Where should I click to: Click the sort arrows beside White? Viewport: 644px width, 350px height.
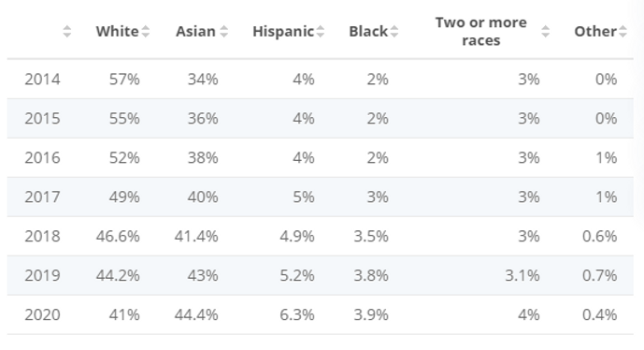146,31
